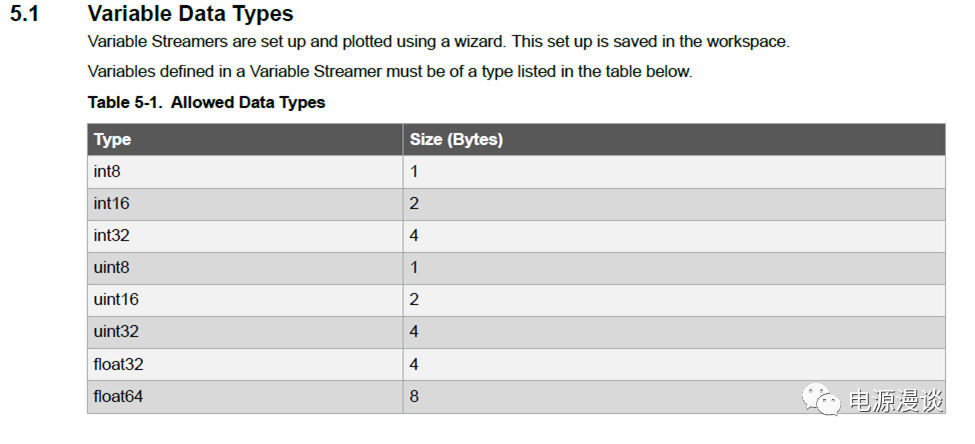Click the size value in the float64 row
The width and height of the screenshot is (975, 444).
tap(414, 396)
